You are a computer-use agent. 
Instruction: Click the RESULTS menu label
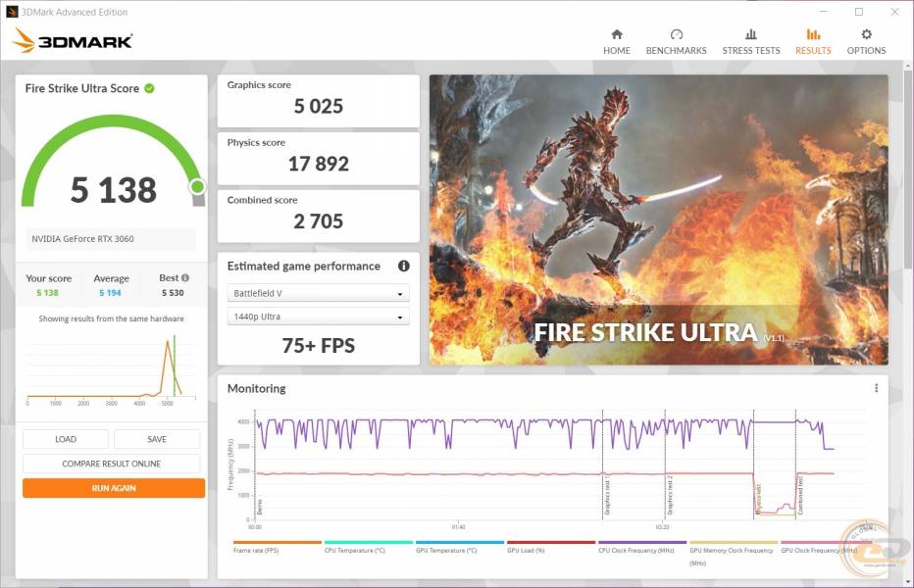point(813,51)
